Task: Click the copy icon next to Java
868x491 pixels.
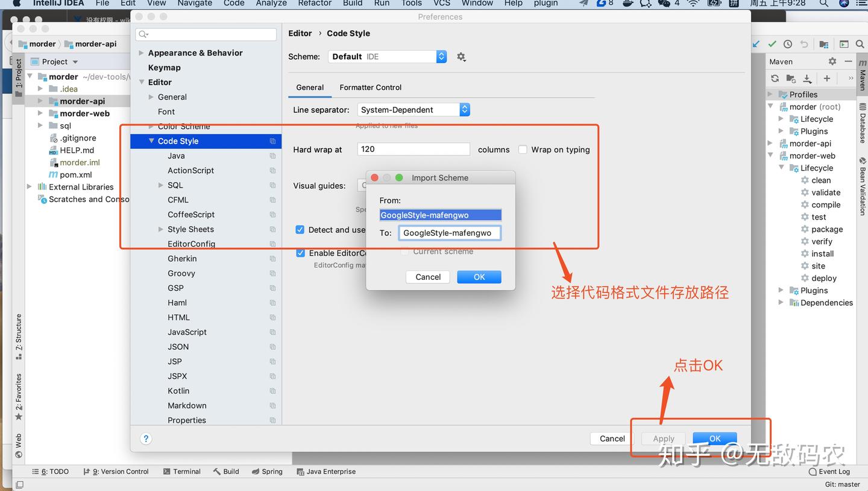Action: tap(272, 156)
